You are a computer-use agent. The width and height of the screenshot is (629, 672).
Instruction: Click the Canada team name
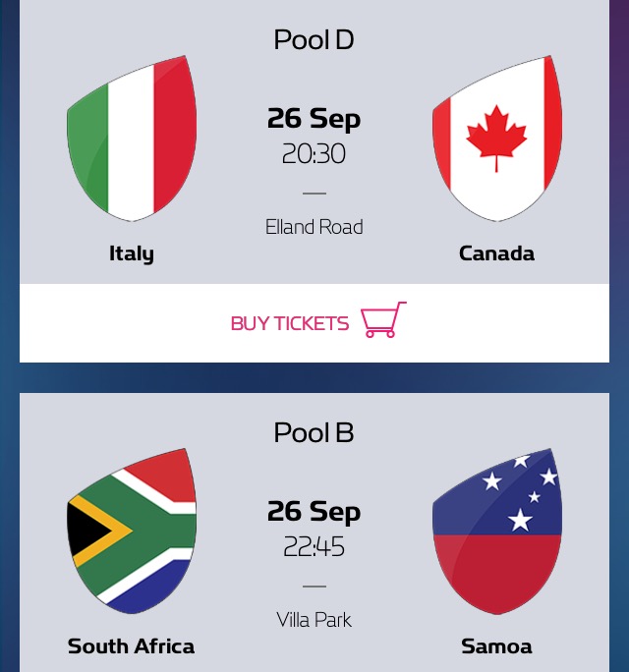[x=497, y=253]
